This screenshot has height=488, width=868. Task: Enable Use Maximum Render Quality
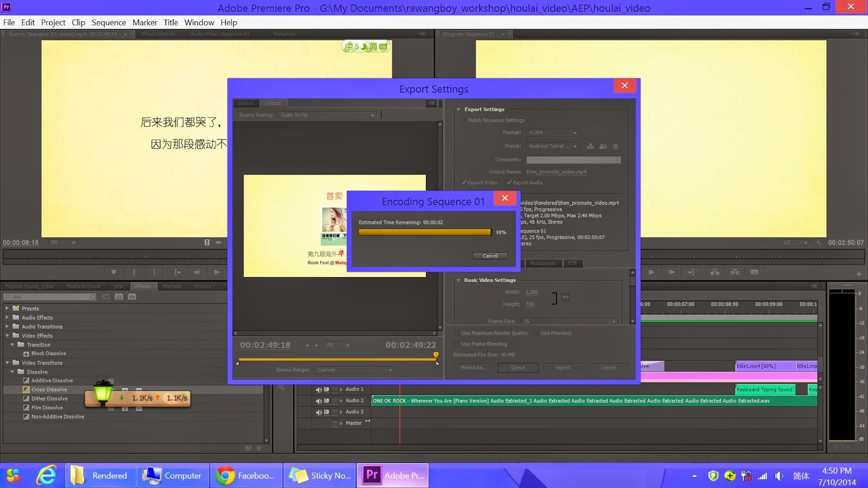[457, 333]
